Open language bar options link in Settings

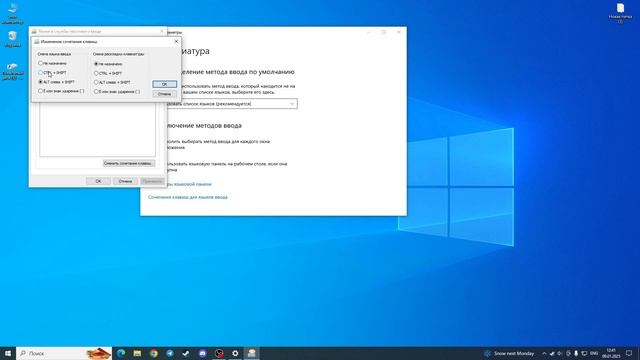click(x=189, y=184)
